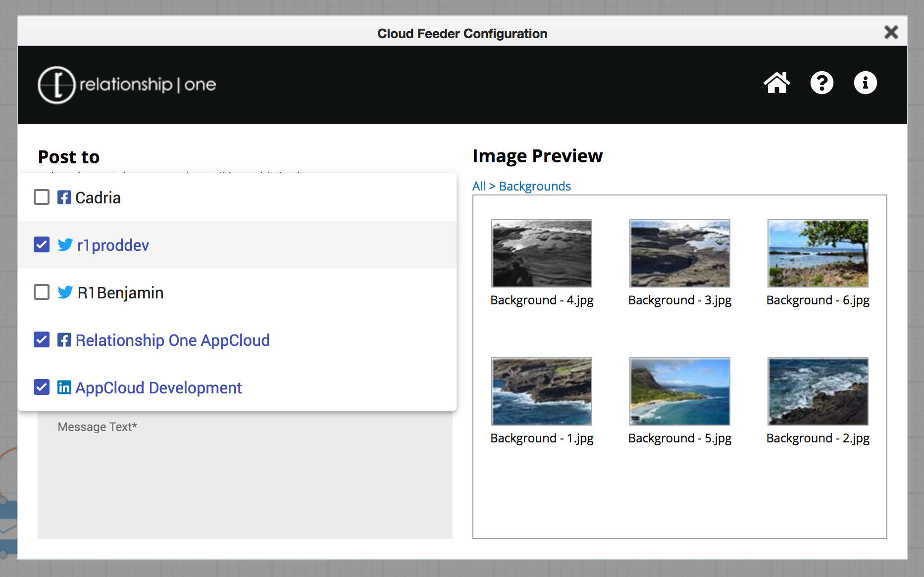Screen dimensions: 924x577
Task: Open the Backgrounds breadcrumb link
Action: (x=535, y=187)
